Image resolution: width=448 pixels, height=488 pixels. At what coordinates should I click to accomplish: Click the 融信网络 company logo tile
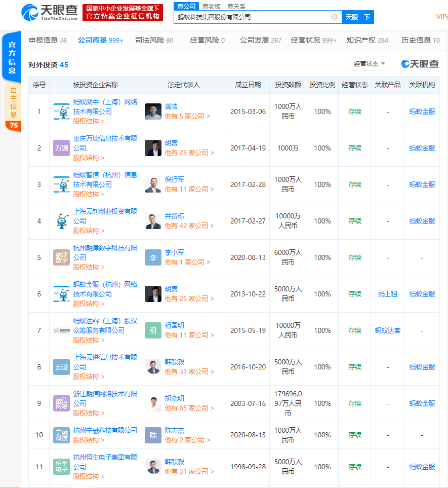coord(62,403)
